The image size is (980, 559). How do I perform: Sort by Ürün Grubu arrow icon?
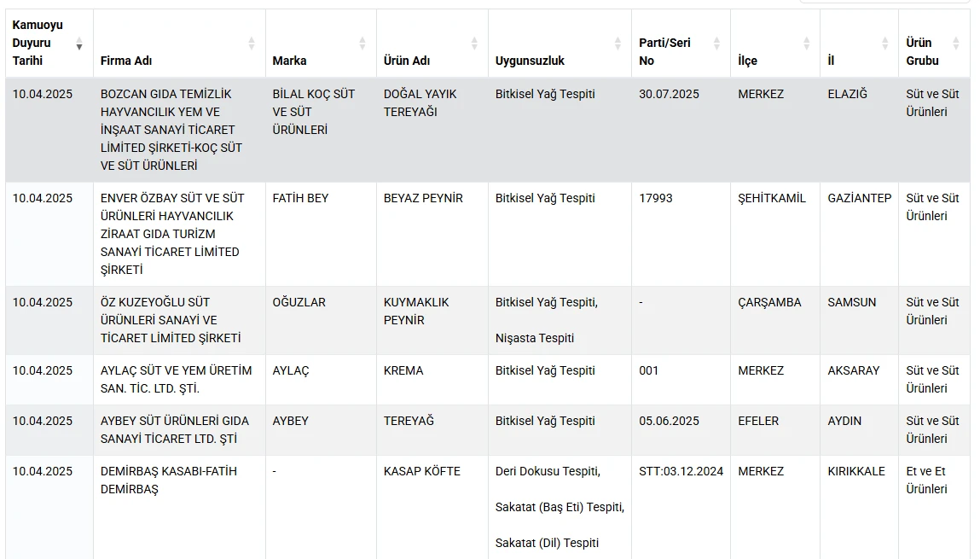point(955,44)
